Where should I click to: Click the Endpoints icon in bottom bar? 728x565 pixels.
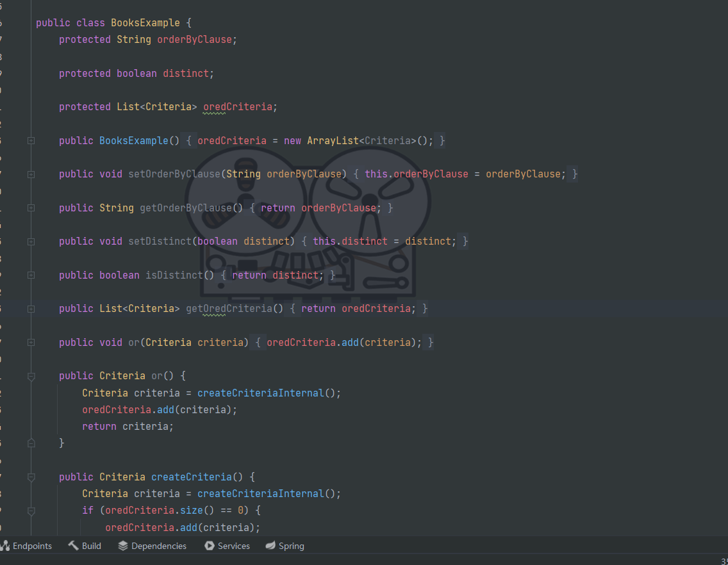pos(4,546)
